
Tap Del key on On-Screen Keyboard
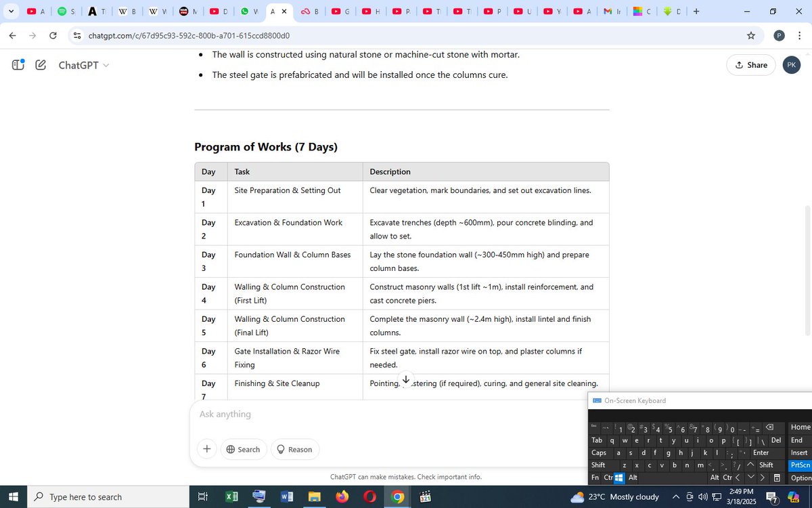pyautogui.click(x=775, y=440)
